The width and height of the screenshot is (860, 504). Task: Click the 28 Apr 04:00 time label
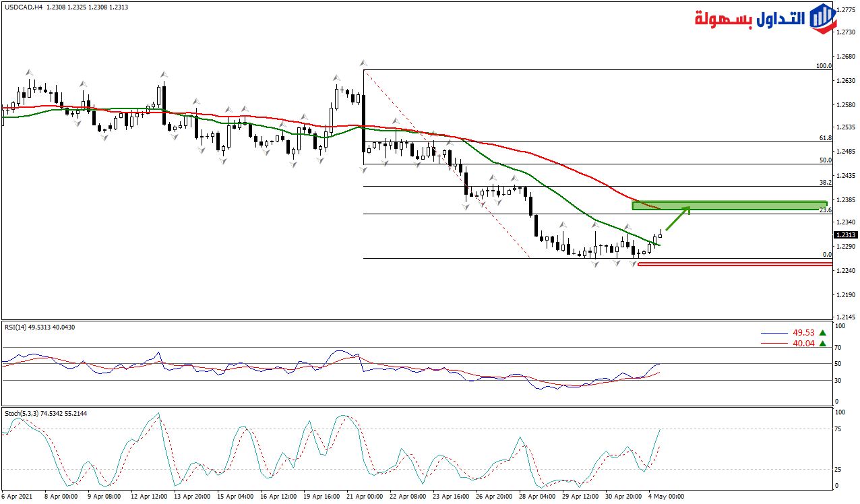(x=536, y=496)
